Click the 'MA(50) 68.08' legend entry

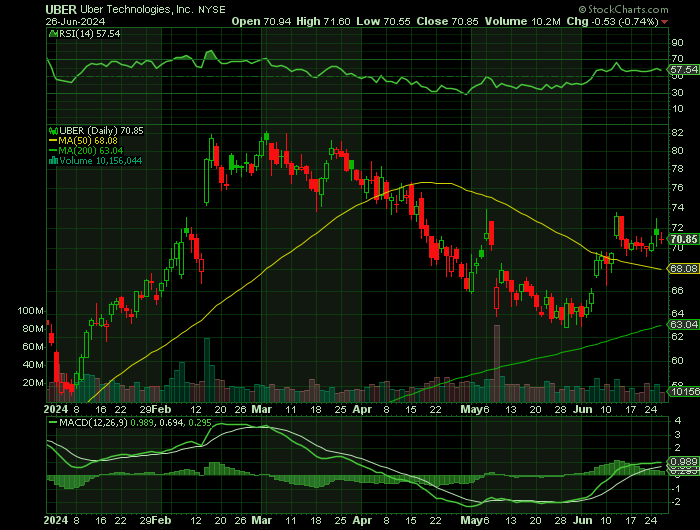[88, 141]
